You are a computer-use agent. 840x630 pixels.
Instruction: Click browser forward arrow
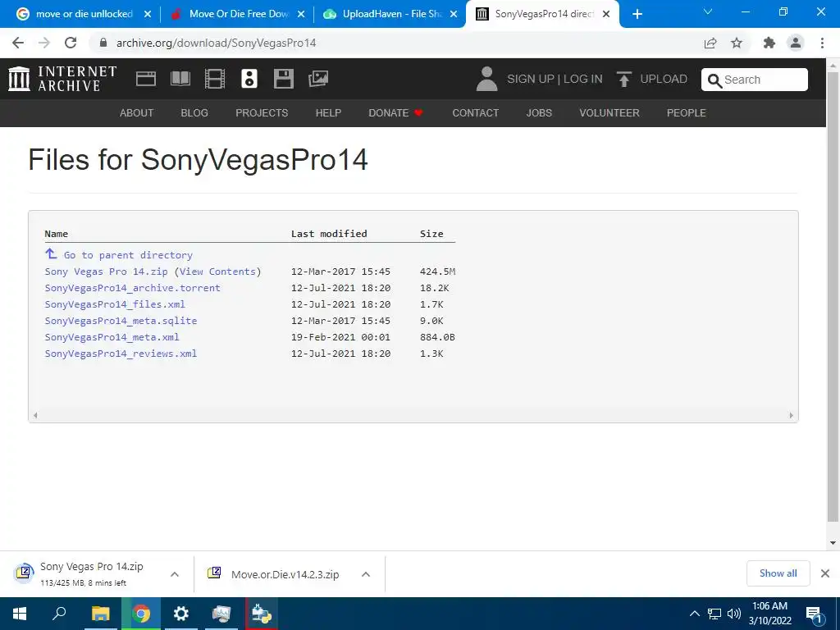[44, 43]
